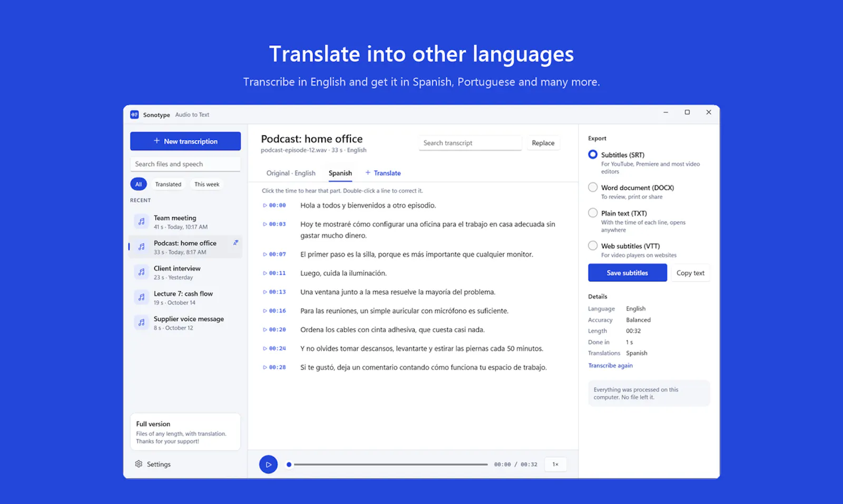Play the segment at 00:28
Screen dimensions: 843x504
click(x=275, y=368)
